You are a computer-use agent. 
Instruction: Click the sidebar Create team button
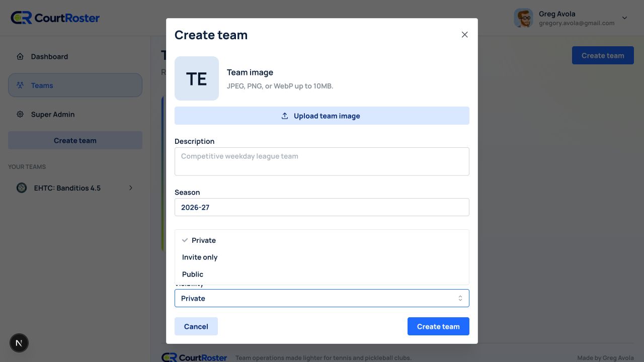click(75, 141)
